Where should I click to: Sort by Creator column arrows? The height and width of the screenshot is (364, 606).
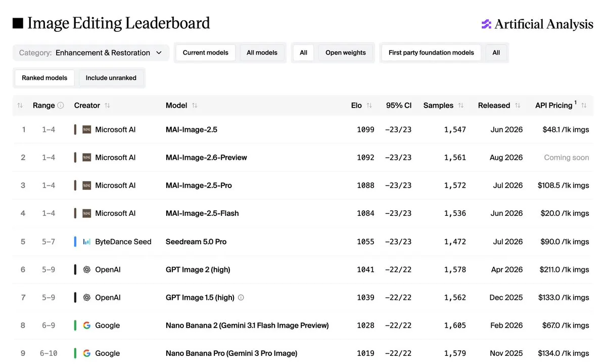(x=108, y=106)
